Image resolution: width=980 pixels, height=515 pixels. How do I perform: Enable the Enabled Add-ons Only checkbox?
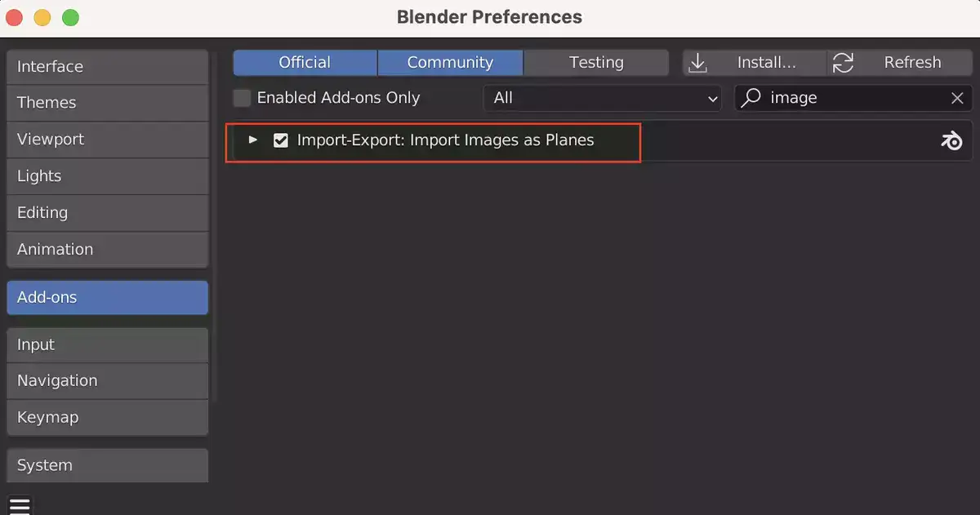242,98
